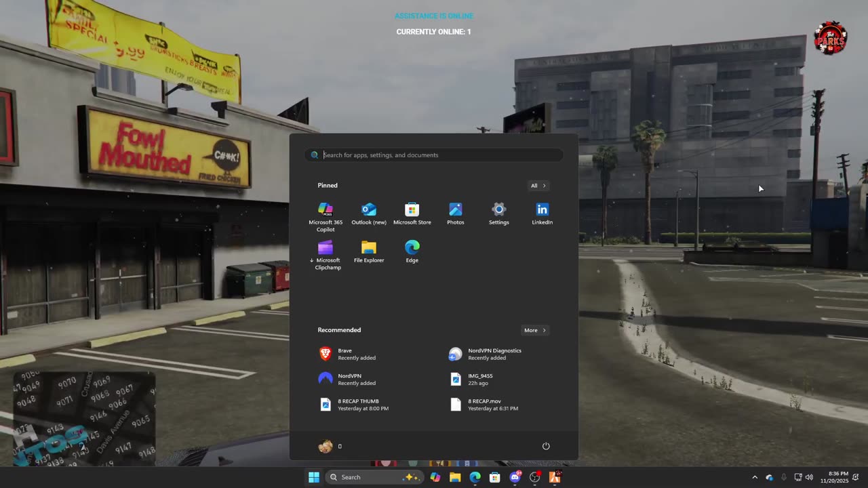Launch Outlook (new) from pinned apps
The height and width of the screenshot is (488, 868).
point(369,213)
